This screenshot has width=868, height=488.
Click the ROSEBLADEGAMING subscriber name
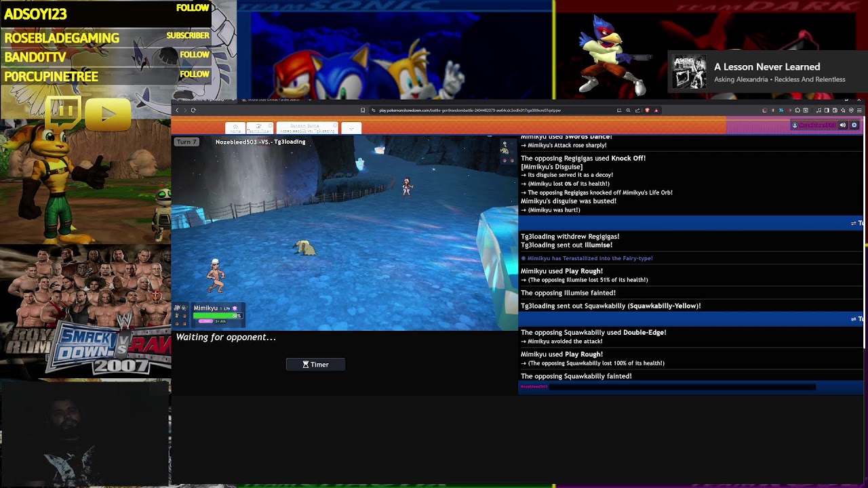click(62, 38)
